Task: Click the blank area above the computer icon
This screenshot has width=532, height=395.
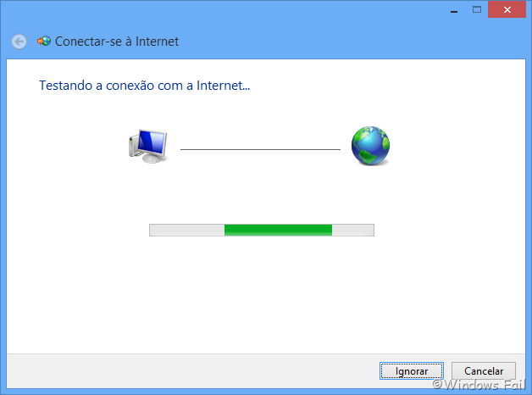Action: click(x=148, y=112)
